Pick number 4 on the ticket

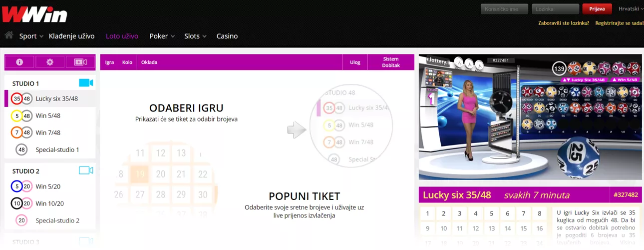475,213
